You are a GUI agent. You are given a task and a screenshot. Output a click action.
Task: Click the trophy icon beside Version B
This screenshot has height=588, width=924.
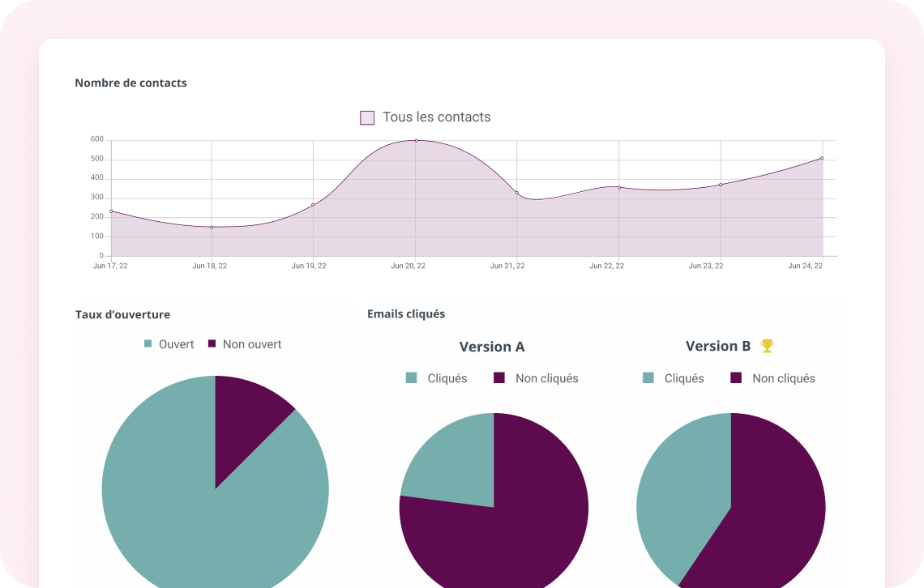coord(767,346)
